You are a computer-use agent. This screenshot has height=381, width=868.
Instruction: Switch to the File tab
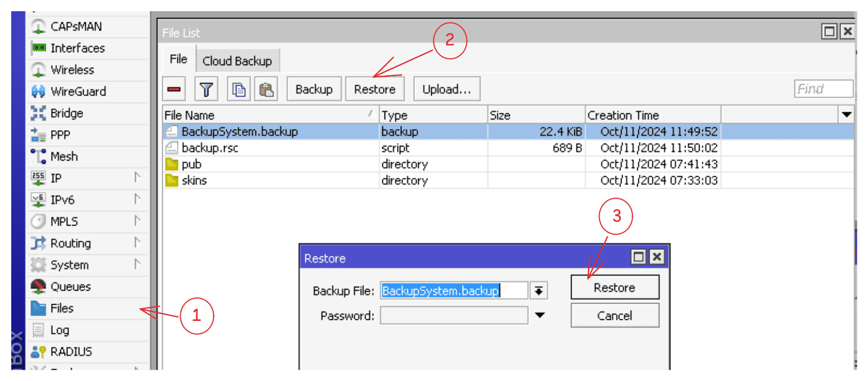click(x=179, y=59)
